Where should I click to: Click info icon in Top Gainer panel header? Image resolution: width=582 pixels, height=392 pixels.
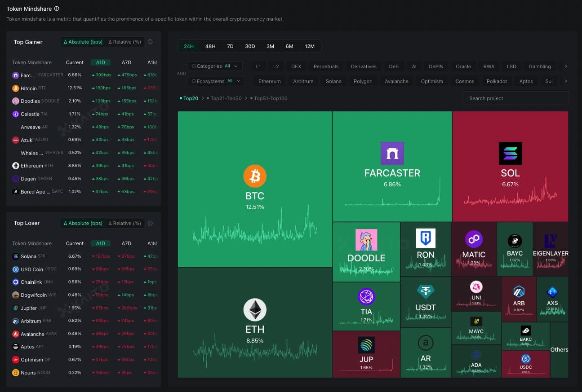point(150,42)
